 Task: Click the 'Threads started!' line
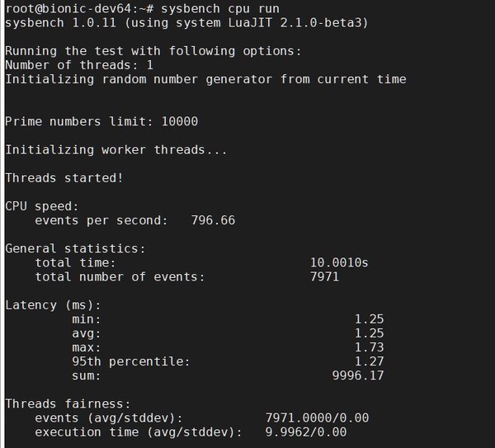click(x=64, y=177)
